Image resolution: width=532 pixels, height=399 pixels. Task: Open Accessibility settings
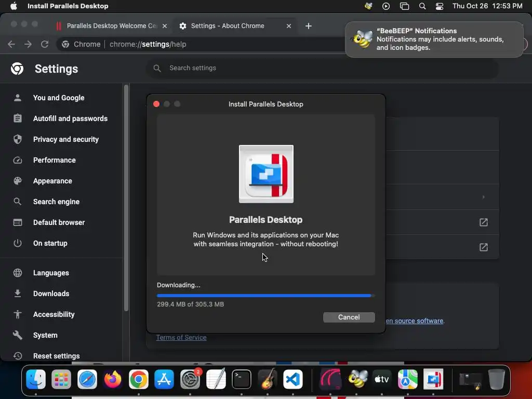coord(61,314)
